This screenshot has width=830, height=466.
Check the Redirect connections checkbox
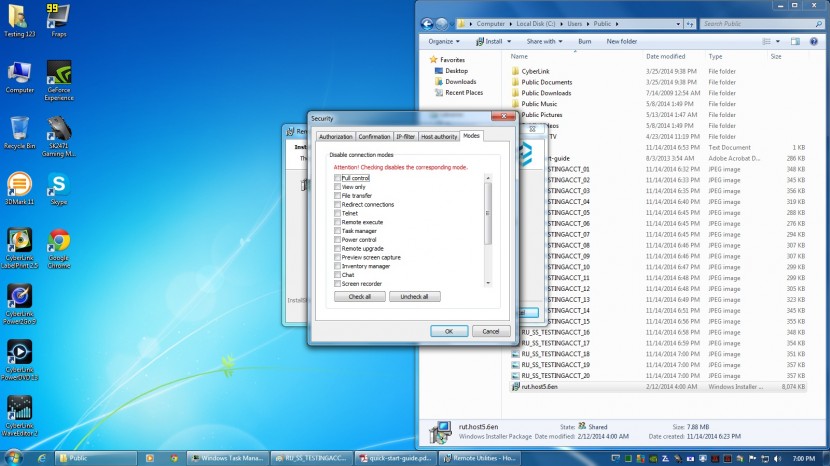tap(337, 204)
